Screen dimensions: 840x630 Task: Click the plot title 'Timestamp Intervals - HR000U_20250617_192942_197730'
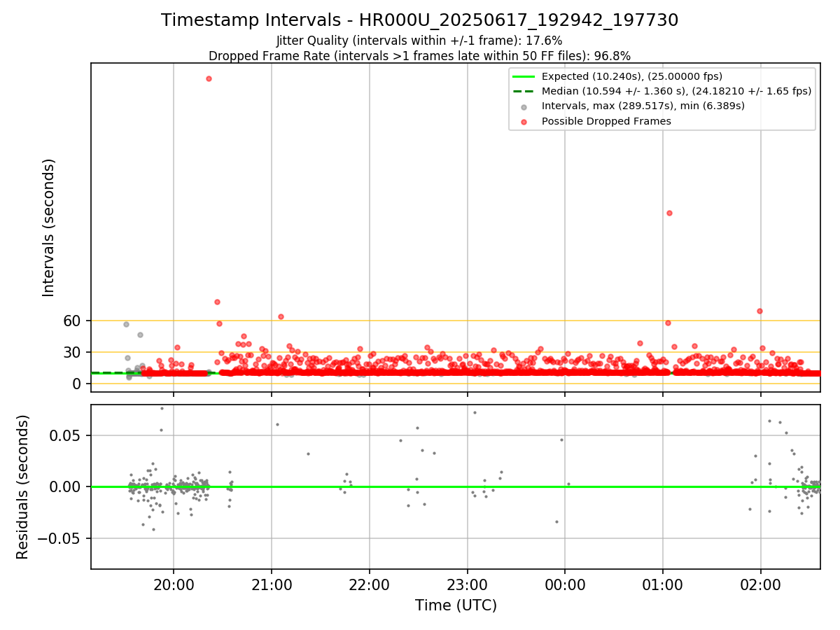point(419,20)
